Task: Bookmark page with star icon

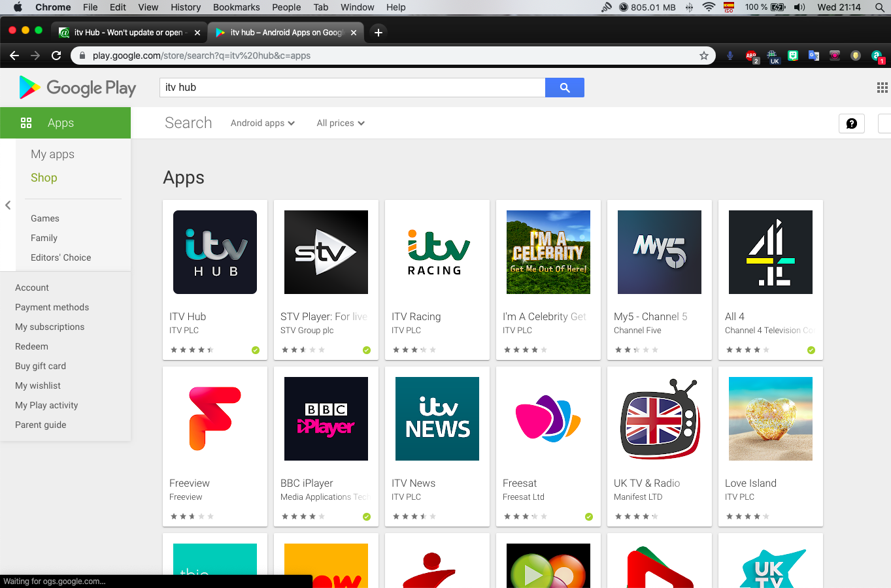Action: pyautogui.click(x=704, y=56)
